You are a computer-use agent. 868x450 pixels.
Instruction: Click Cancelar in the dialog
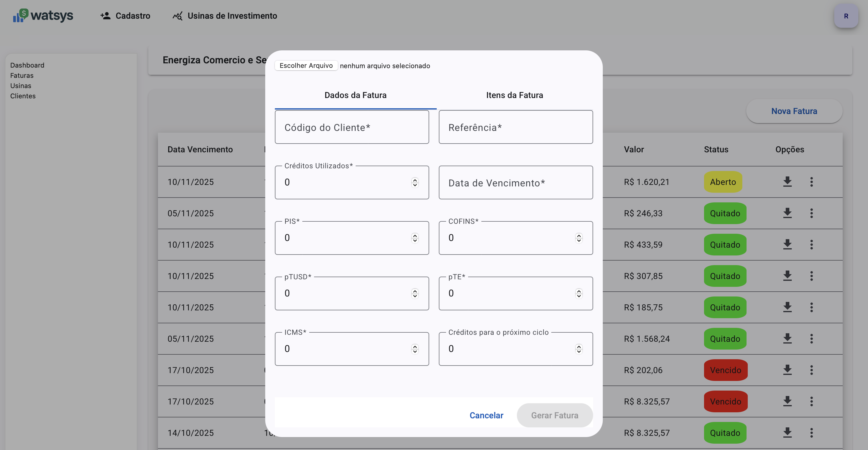coord(486,415)
